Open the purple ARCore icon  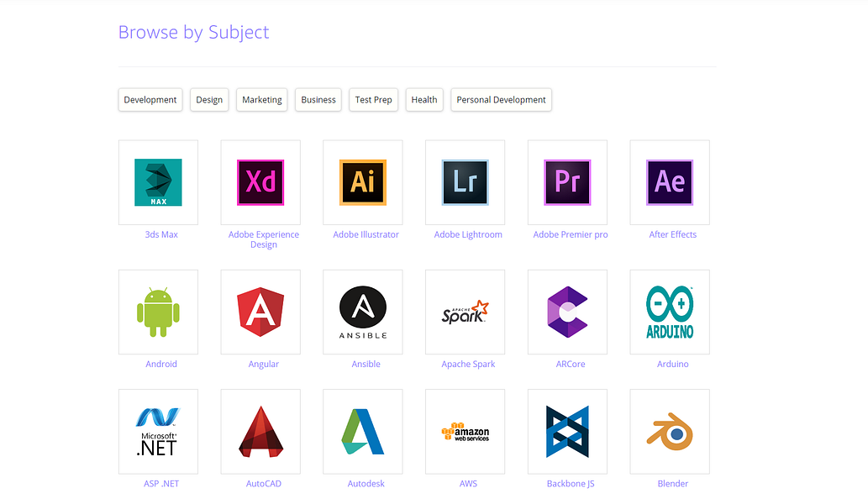(567, 312)
